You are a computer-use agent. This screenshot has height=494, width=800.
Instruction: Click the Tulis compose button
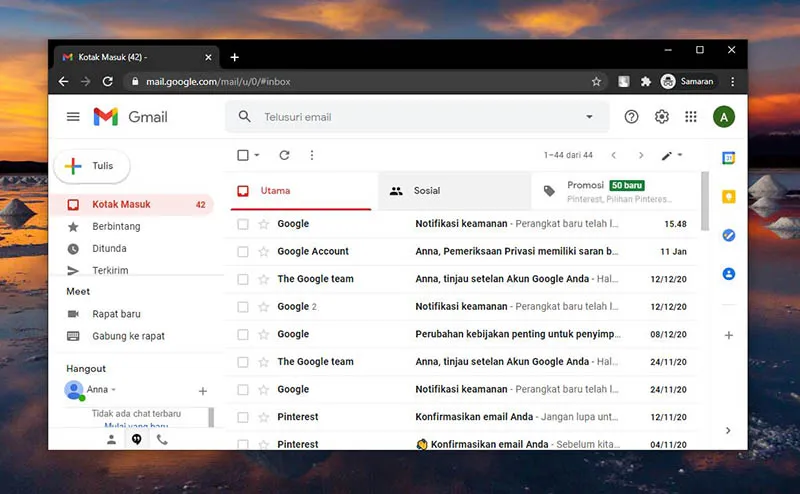click(92, 166)
